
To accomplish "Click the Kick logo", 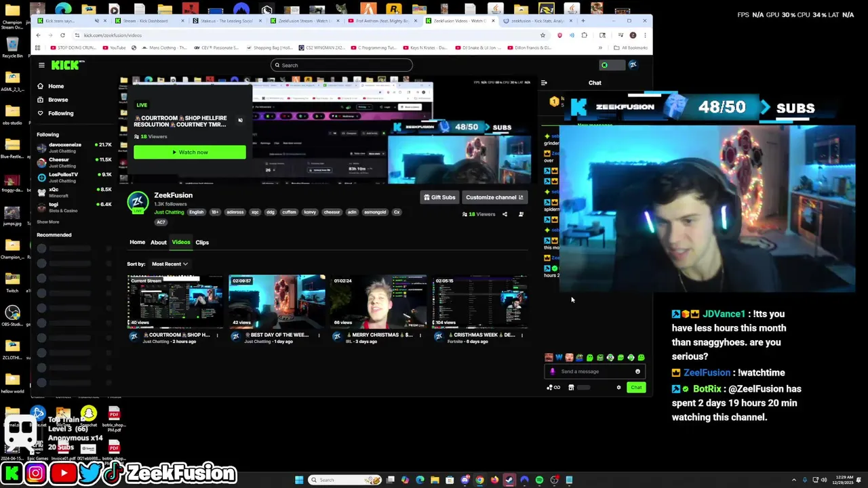I will (x=66, y=65).
